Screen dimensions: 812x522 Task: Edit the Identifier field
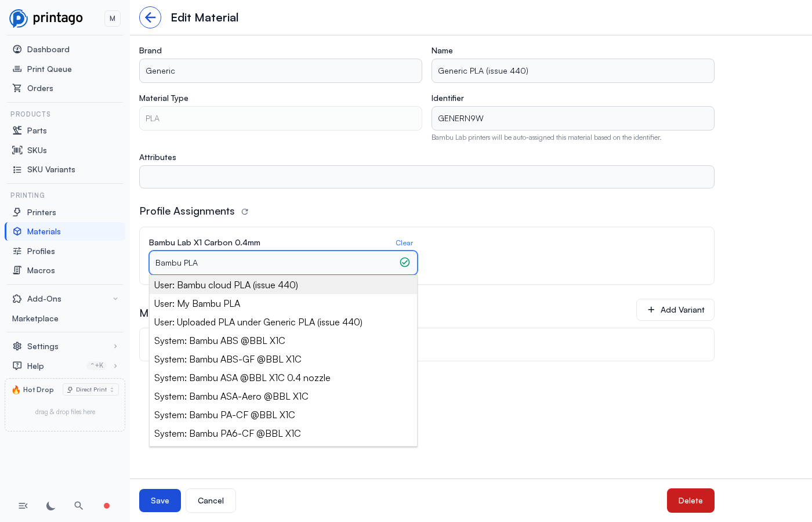(573, 118)
